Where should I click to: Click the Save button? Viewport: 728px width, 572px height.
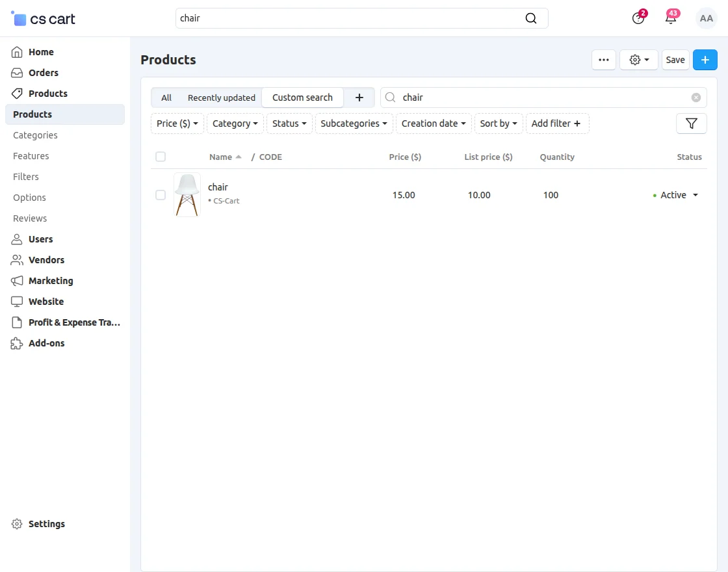675,60
